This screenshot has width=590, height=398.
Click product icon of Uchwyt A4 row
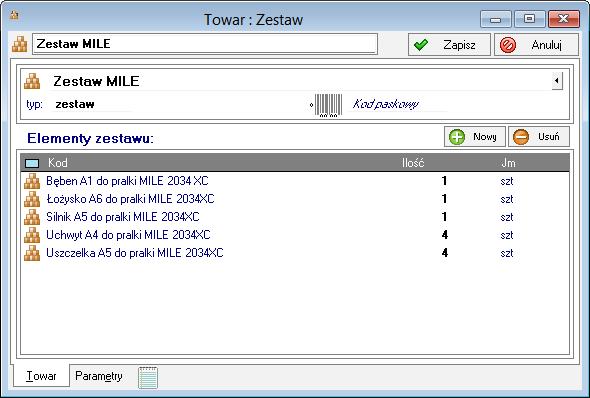pyautogui.click(x=32, y=235)
